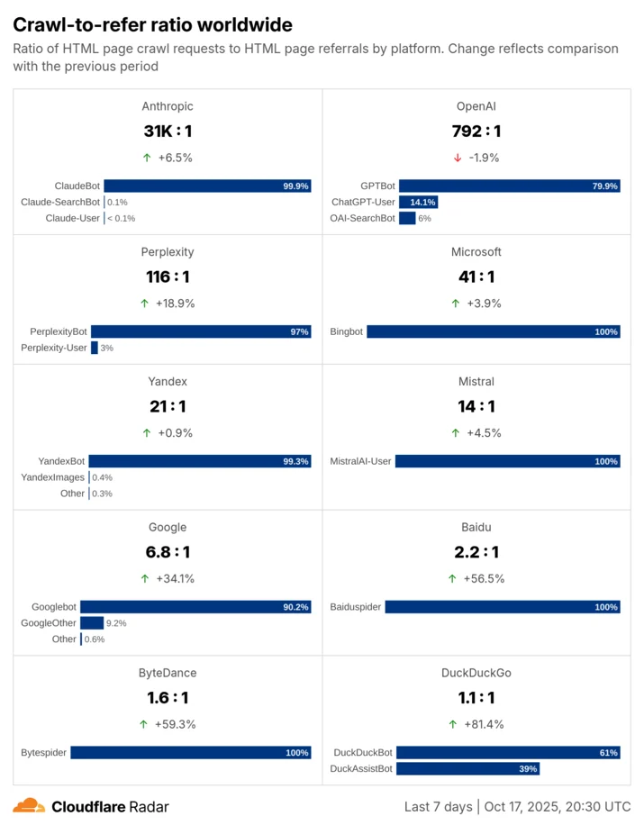Select the GPTBot 79.9% bar
The height and width of the screenshot is (825, 644).
tap(509, 186)
